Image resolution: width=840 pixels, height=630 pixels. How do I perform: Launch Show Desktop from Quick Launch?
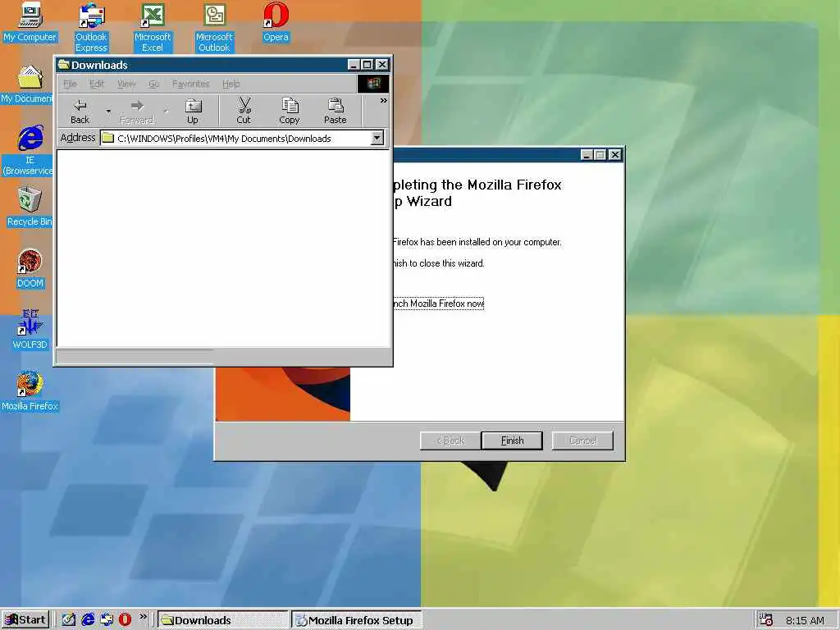tap(69, 620)
